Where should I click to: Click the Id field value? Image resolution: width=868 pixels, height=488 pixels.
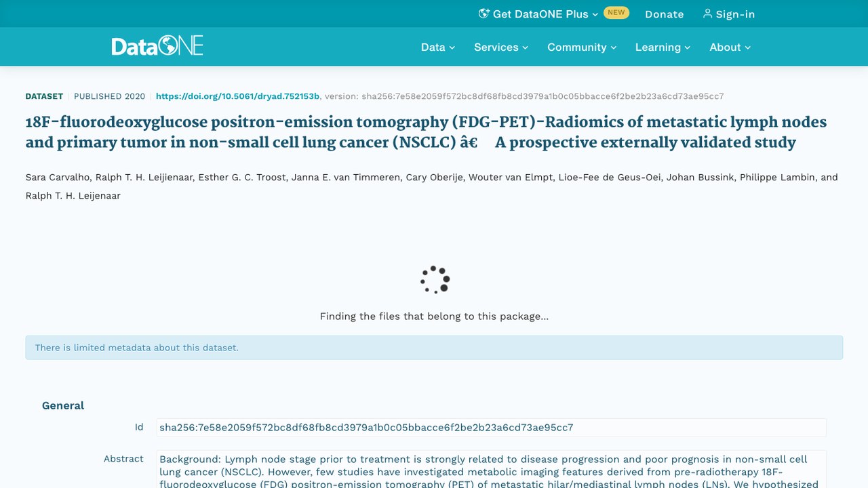coord(491,428)
